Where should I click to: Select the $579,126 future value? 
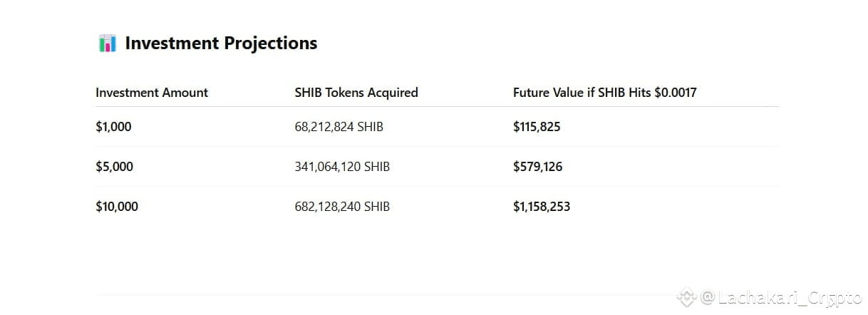coord(537,167)
